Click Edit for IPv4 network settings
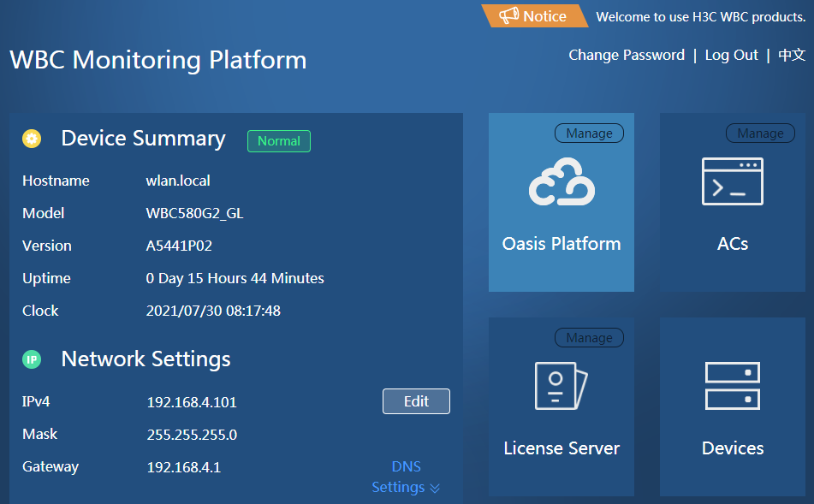Viewport: 814px width, 504px height. coord(416,401)
